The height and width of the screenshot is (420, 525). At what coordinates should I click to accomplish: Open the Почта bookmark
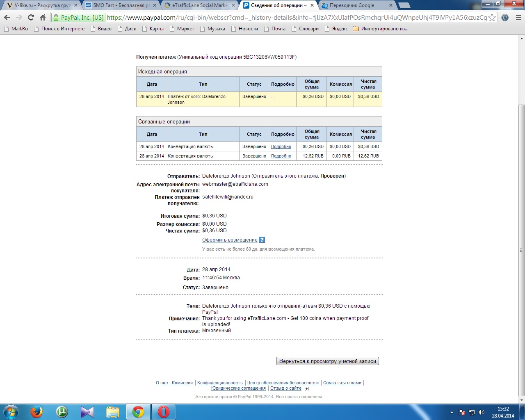[274, 29]
